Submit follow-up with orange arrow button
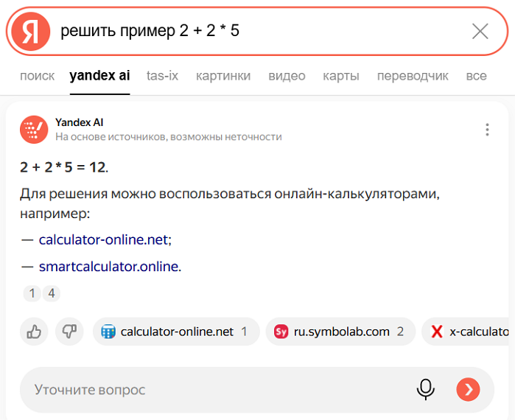This screenshot has height=420, width=515. pyautogui.click(x=468, y=390)
